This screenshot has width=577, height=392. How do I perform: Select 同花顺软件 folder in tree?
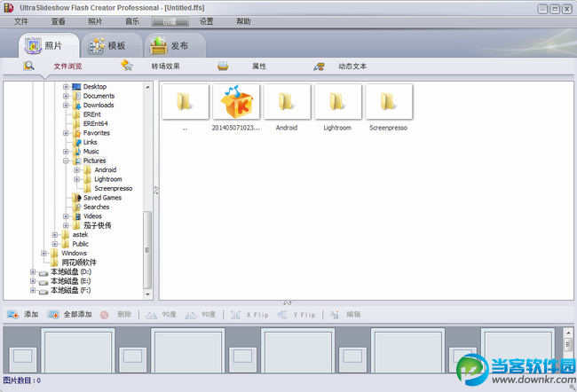point(79,263)
